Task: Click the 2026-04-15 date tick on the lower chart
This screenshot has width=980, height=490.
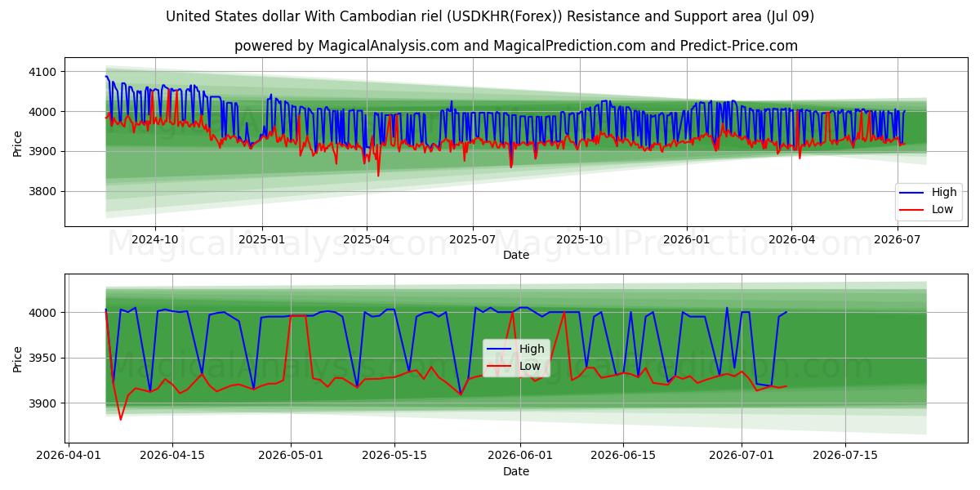Action: coord(172,456)
